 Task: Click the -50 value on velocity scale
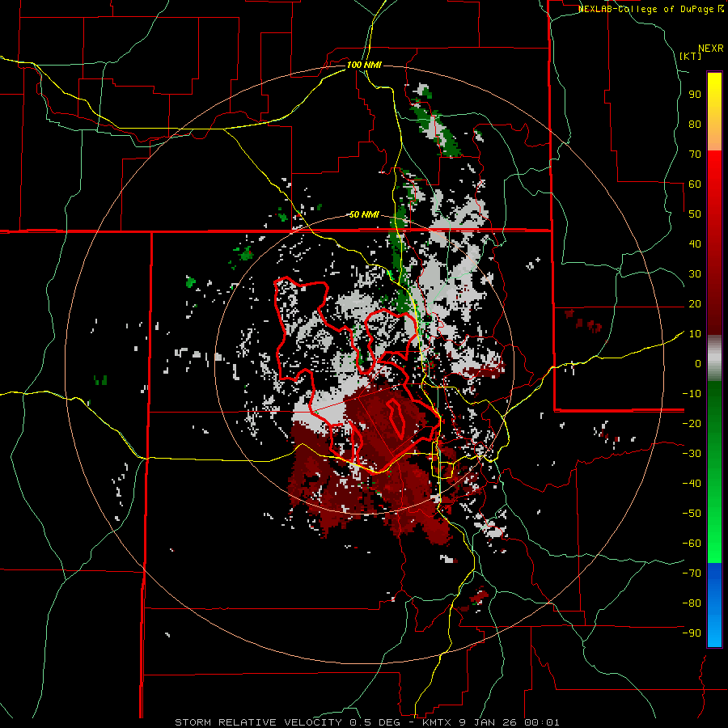(x=692, y=514)
